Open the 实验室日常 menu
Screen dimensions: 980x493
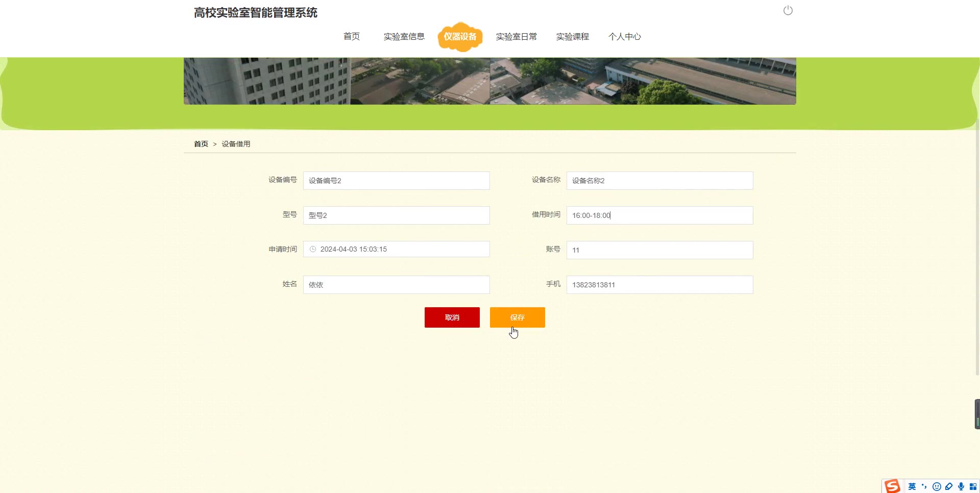[517, 36]
